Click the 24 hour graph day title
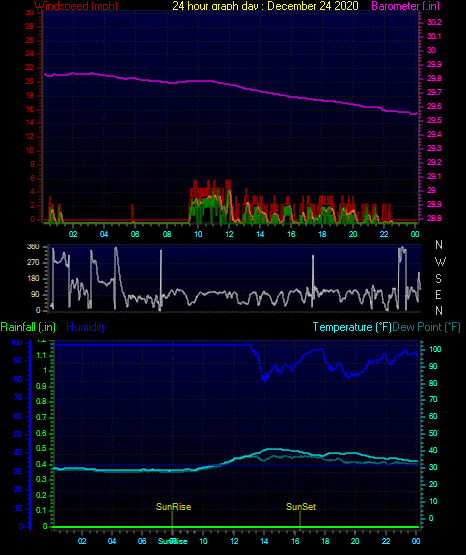 (265, 6)
